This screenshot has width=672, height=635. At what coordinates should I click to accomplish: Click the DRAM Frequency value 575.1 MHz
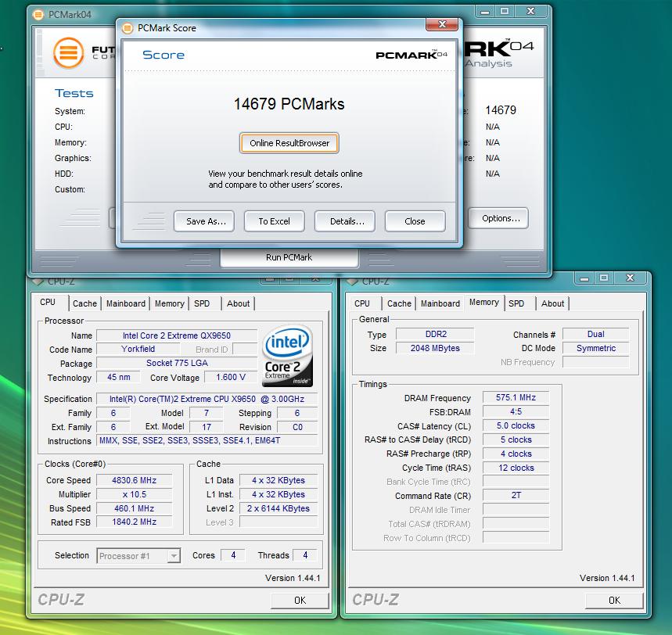pyautogui.click(x=516, y=397)
